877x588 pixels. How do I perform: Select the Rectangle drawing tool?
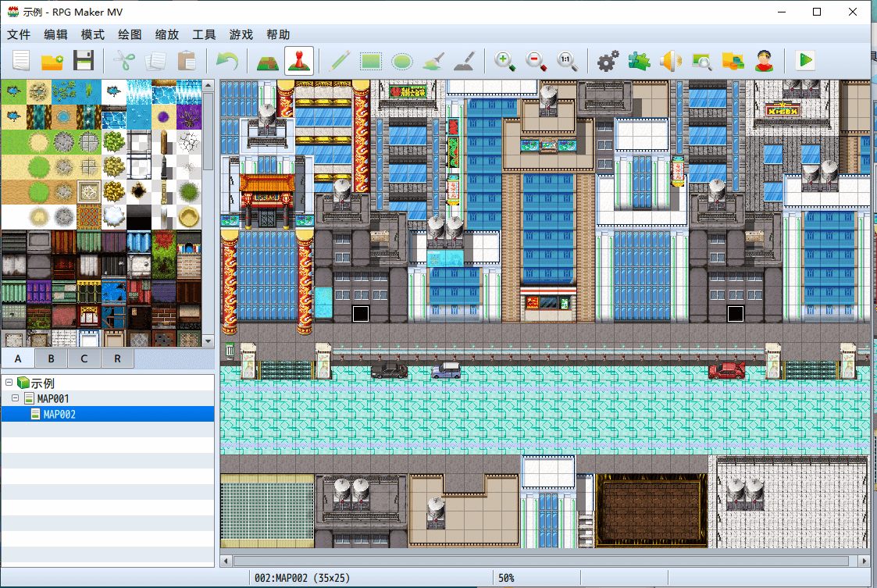click(371, 60)
